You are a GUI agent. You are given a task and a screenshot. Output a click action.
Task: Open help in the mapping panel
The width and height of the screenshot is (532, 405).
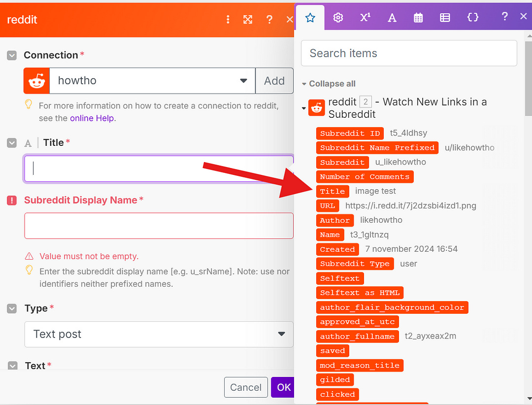[504, 16]
